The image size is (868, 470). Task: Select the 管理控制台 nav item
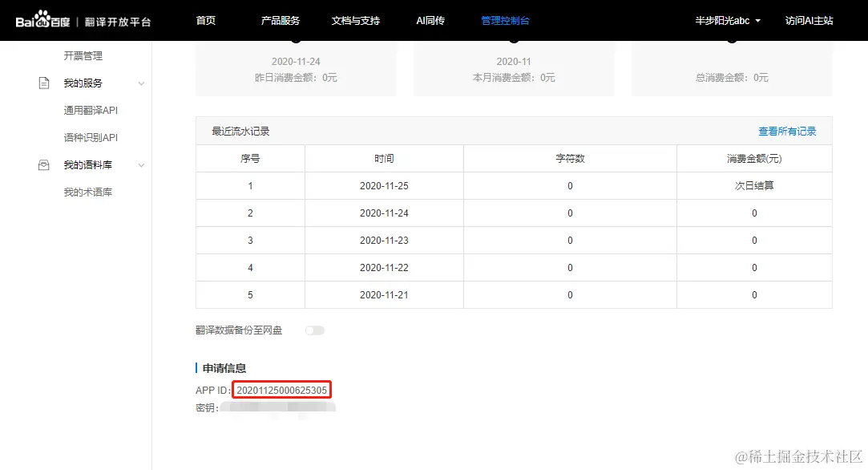coord(505,21)
